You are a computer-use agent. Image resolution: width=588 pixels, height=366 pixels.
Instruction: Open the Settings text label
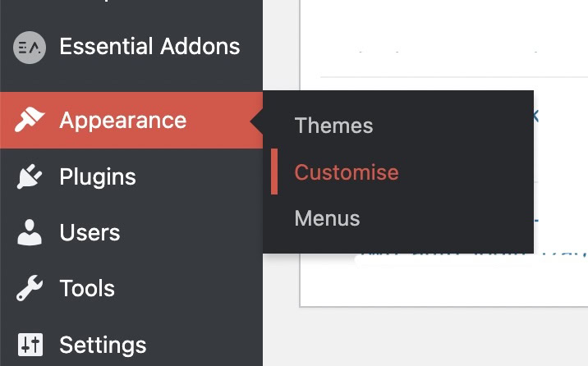point(103,344)
